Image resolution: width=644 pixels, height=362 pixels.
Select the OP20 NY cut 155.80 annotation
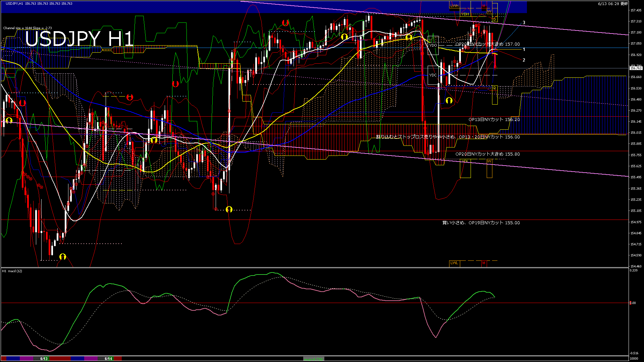tap(487, 154)
